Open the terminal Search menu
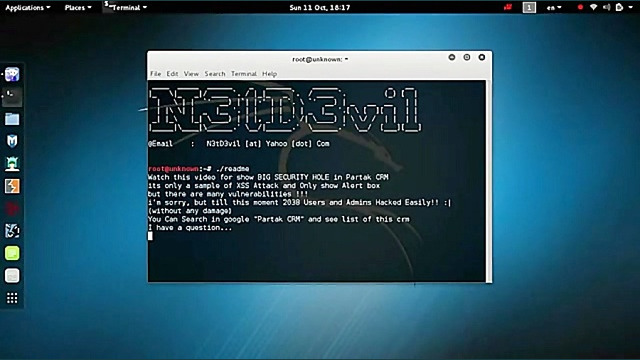640x360 pixels. (215, 73)
